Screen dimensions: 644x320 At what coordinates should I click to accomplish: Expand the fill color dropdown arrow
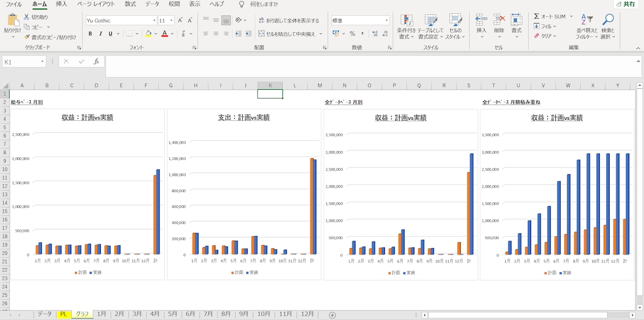click(155, 34)
